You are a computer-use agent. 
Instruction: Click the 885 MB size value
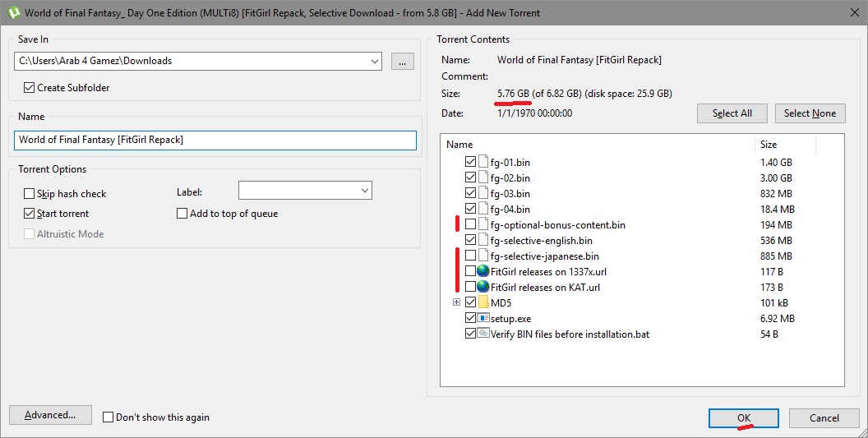click(776, 256)
